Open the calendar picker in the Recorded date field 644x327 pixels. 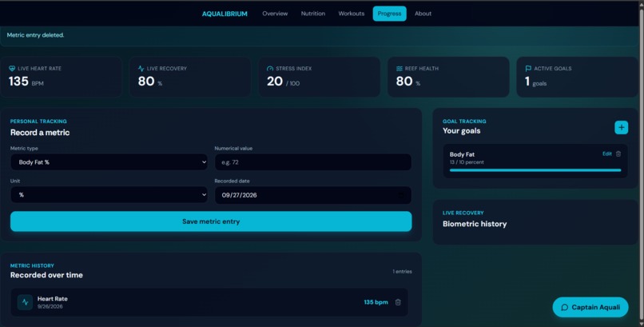(x=401, y=195)
